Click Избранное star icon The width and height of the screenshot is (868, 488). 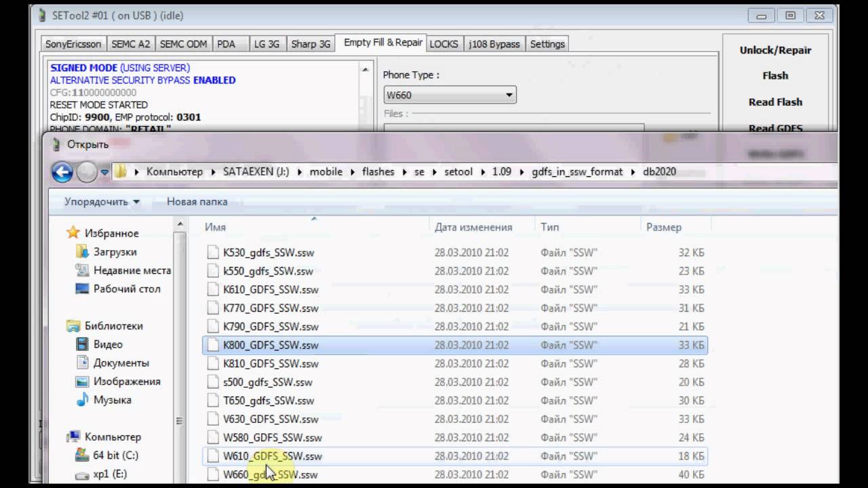(73, 232)
